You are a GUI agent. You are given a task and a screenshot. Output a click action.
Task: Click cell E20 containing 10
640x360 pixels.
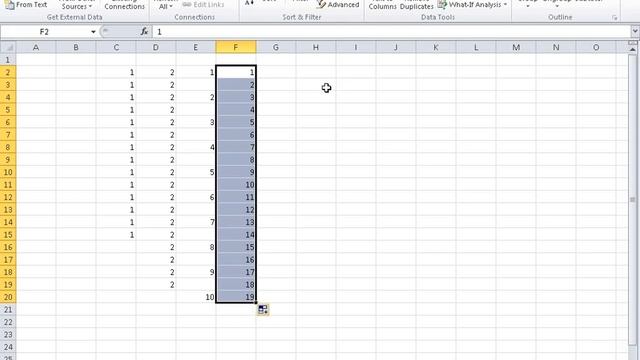point(196,297)
